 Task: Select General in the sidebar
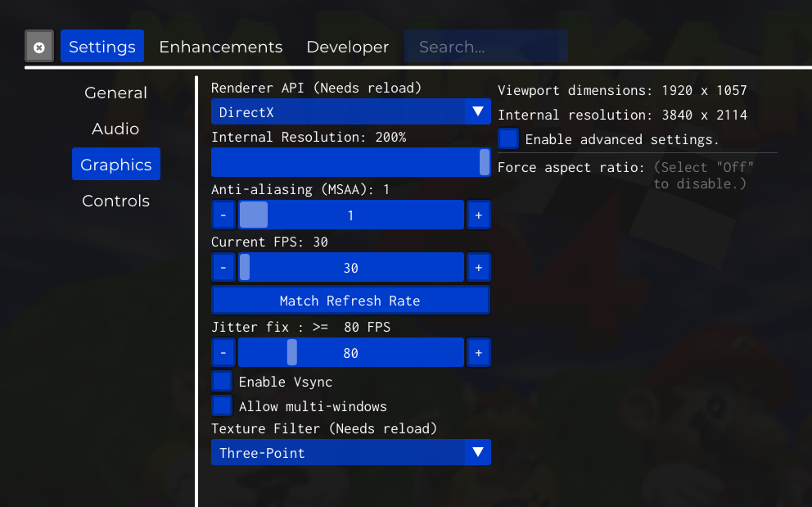pyautogui.click(x=116, y=93)
